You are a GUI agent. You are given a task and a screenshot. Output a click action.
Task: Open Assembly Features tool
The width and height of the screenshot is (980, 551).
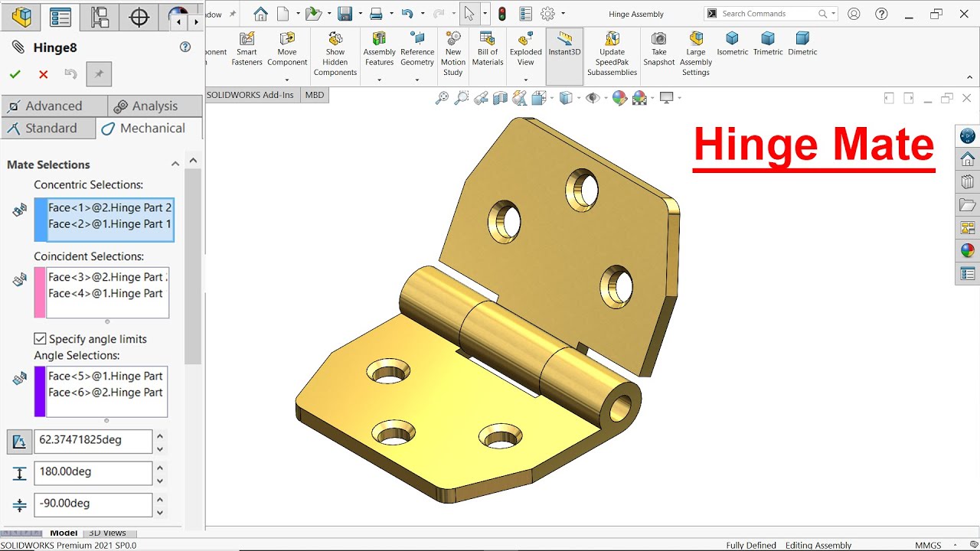[x=379, y=49]
